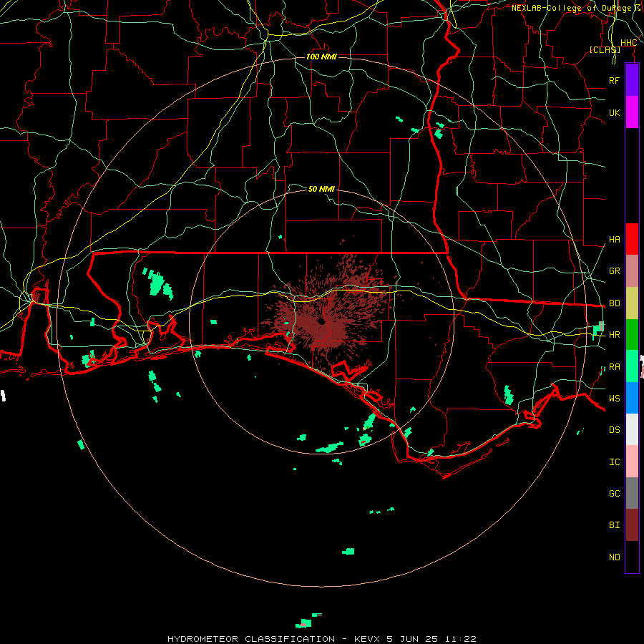This screenshot has width=644, height=644.
Task: Click the KEVX radar site center dot
Action: (321, 321)
